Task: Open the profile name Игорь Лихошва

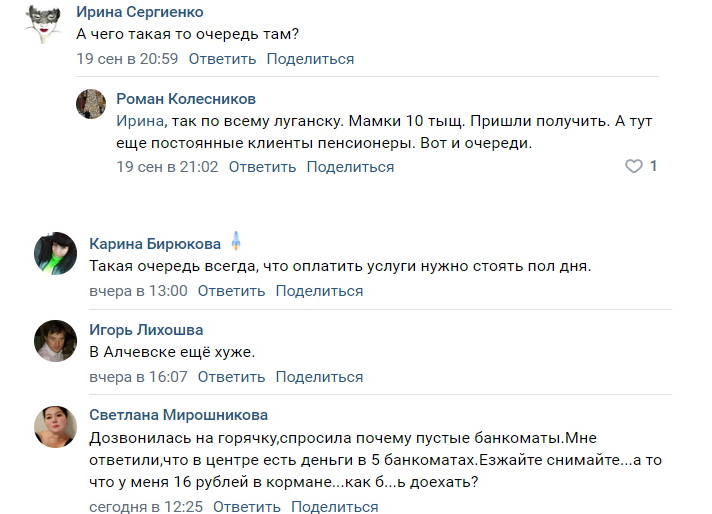Action: coord(146,330)
